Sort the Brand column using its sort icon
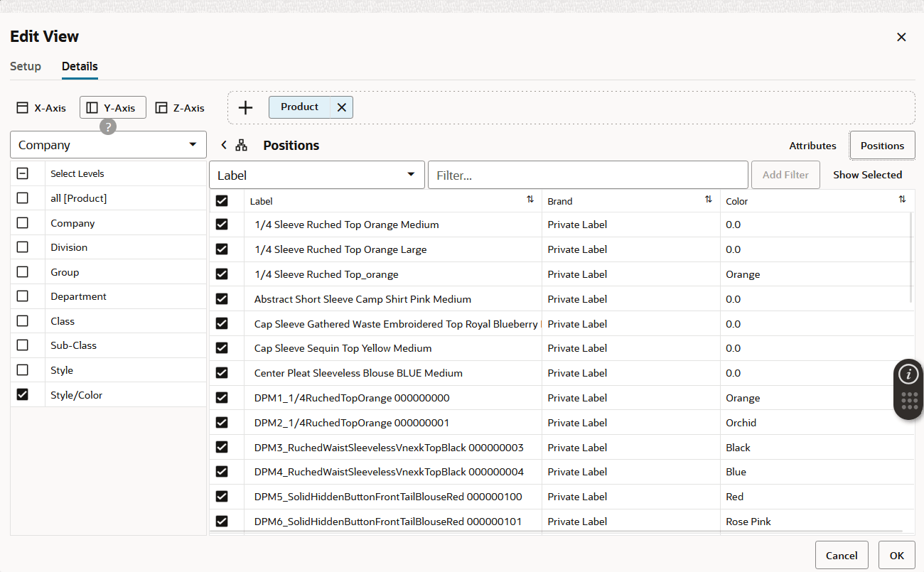This screenshot has width=924, height=572. (708, 200)
